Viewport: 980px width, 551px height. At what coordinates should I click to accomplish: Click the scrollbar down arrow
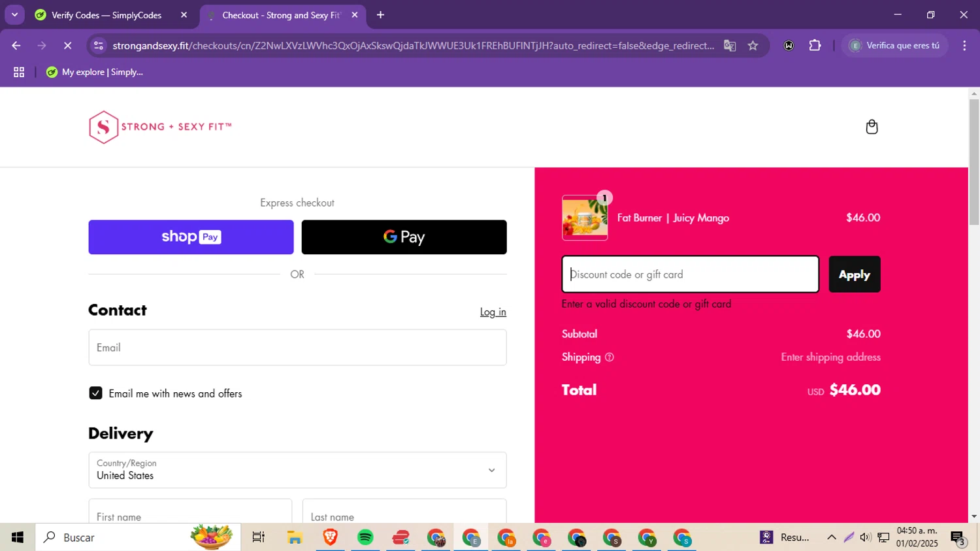(974, 516)
